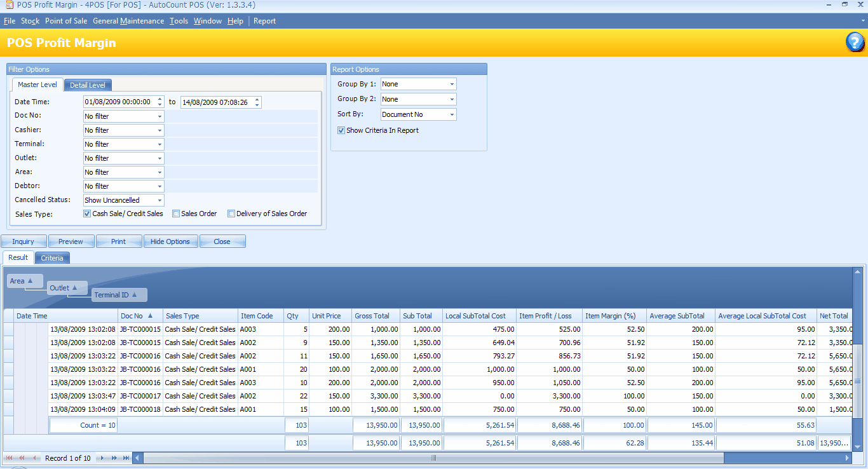This screenshot has width=868, height=469.
Task: Open the Sort By dropdown
Action: click(x=452, y=114)
